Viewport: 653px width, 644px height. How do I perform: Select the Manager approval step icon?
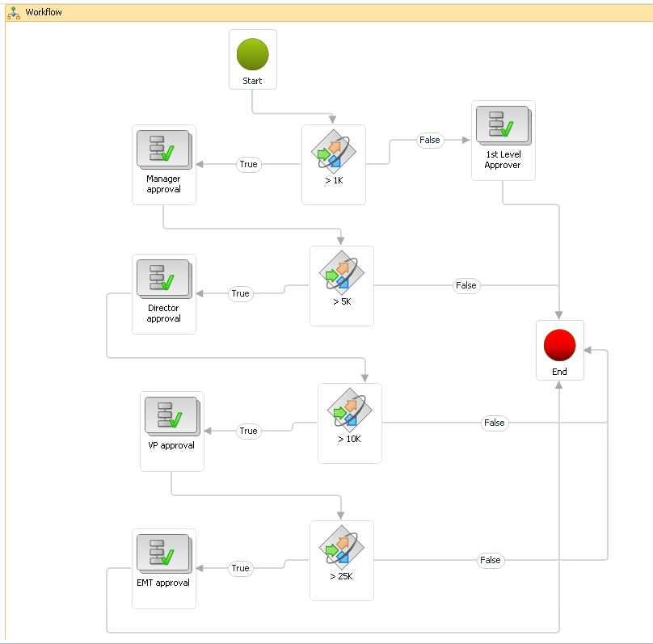163,149
